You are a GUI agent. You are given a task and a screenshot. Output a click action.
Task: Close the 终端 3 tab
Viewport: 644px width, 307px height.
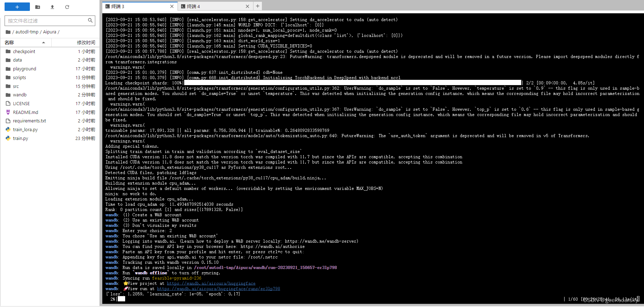[x=172, y=6]
